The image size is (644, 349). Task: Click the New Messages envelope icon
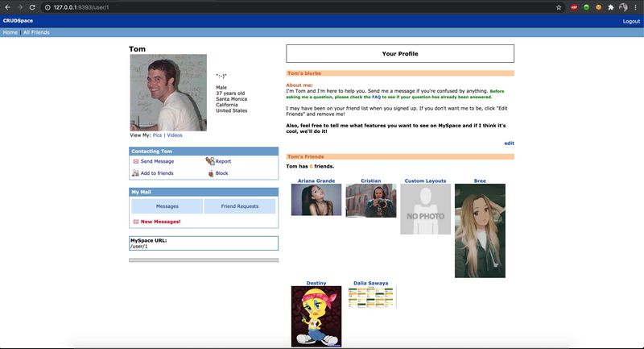click(136, 222)
